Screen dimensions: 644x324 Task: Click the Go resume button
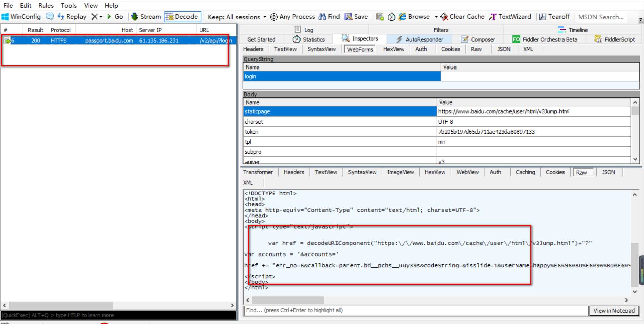tap(115, 16)
